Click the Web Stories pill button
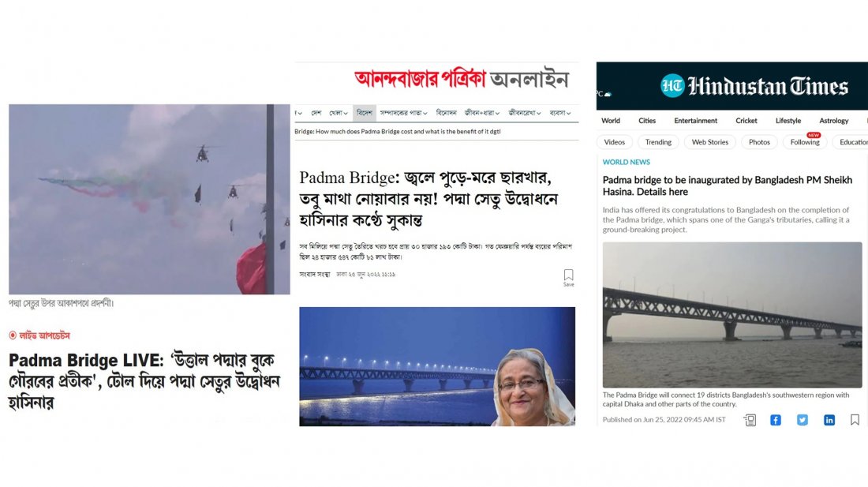This screenshot has height=487, width=868. tap(709, 142)
